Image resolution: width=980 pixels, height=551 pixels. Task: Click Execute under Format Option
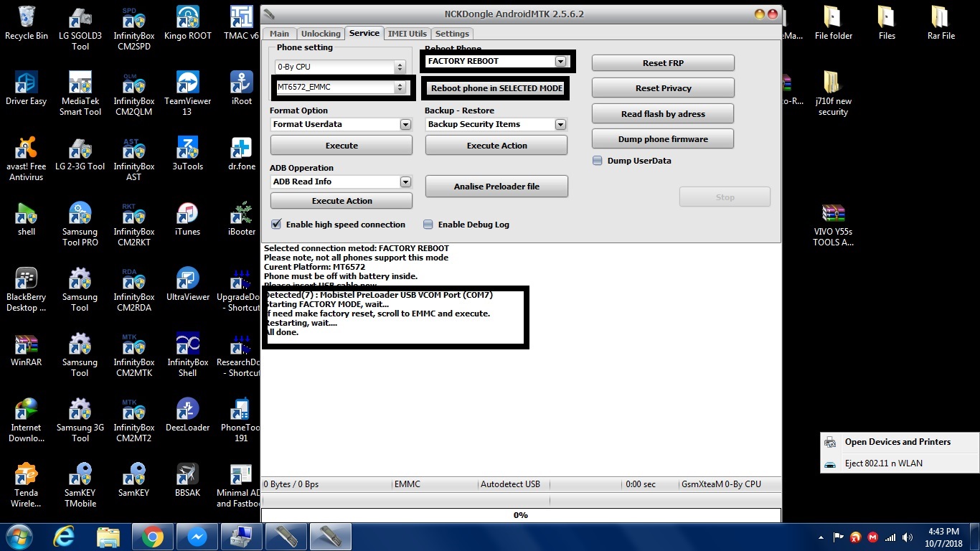point(341,146)
